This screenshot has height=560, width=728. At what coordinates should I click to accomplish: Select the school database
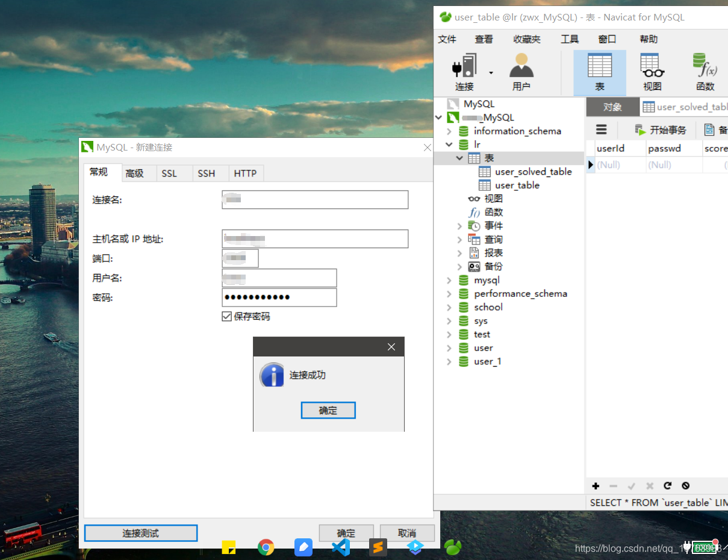tap(488, 307)
